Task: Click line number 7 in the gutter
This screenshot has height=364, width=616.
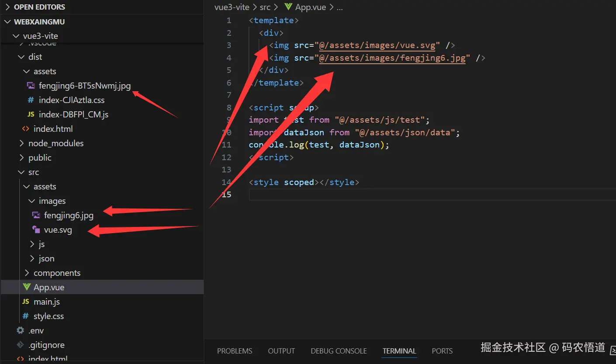Action: pyautogui.click(x=229, y=95)
